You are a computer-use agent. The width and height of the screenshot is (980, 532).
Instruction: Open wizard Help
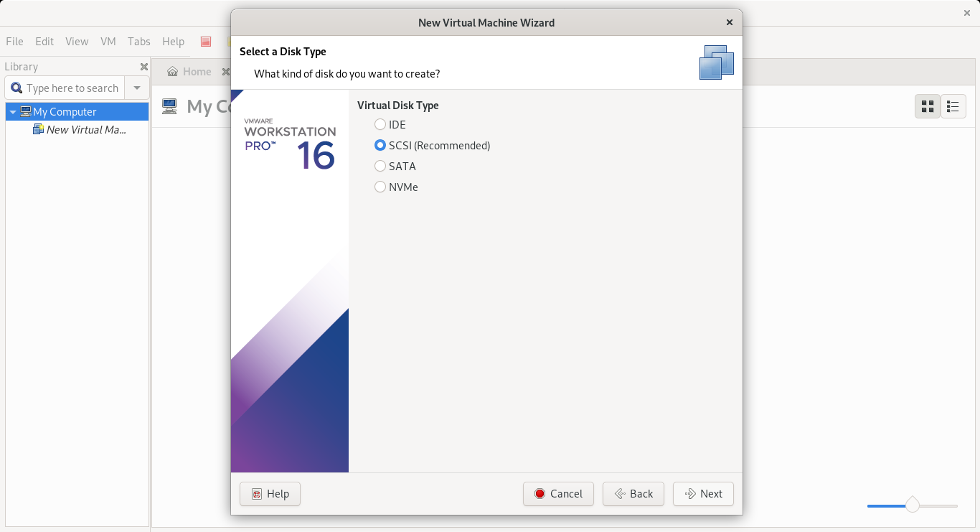point(270,494)
